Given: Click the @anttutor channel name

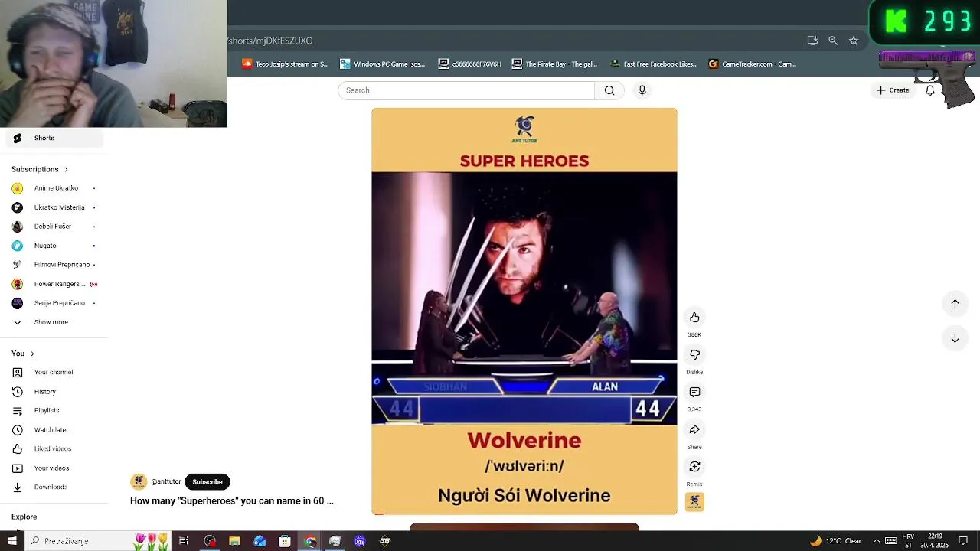Looking at the screenshot, I should click(166, 482).
